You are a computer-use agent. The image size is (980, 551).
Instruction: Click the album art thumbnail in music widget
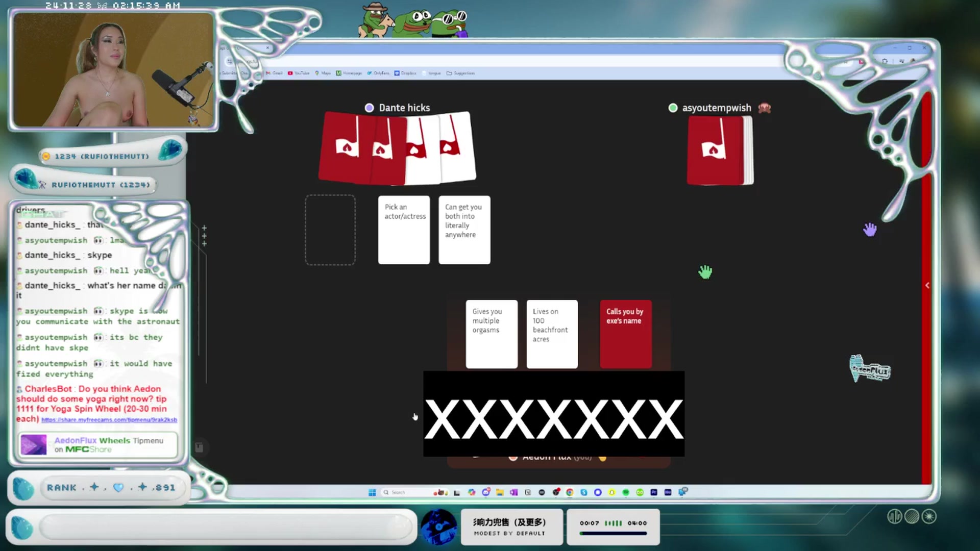(438, 527)
